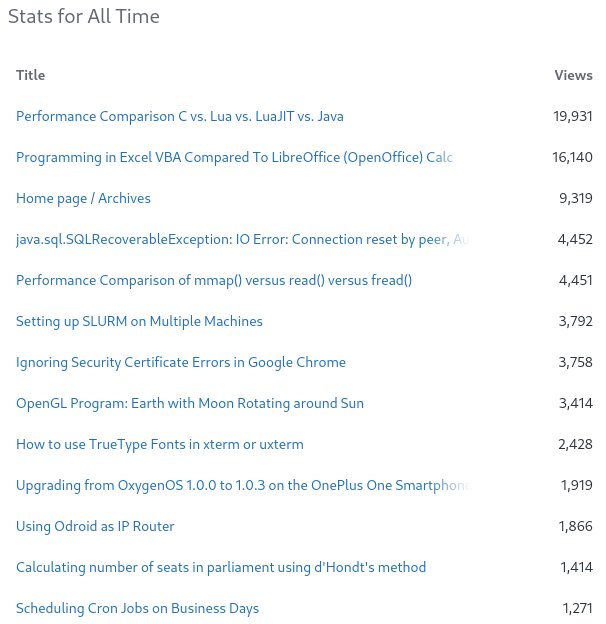606x624 pixels.
Task: Click the 9,319 views count
Action: [x=576, y=198]
